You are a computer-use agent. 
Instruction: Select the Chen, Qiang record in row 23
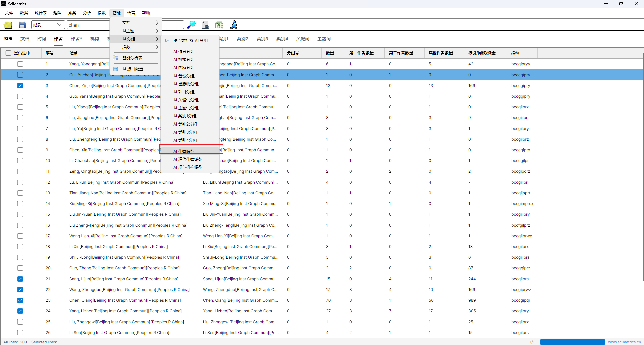[x=125, y=300]
